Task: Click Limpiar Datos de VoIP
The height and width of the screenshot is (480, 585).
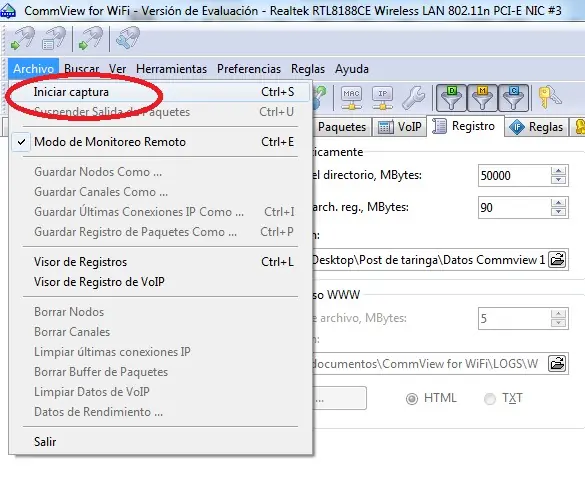Action: [x=160, y=392]
